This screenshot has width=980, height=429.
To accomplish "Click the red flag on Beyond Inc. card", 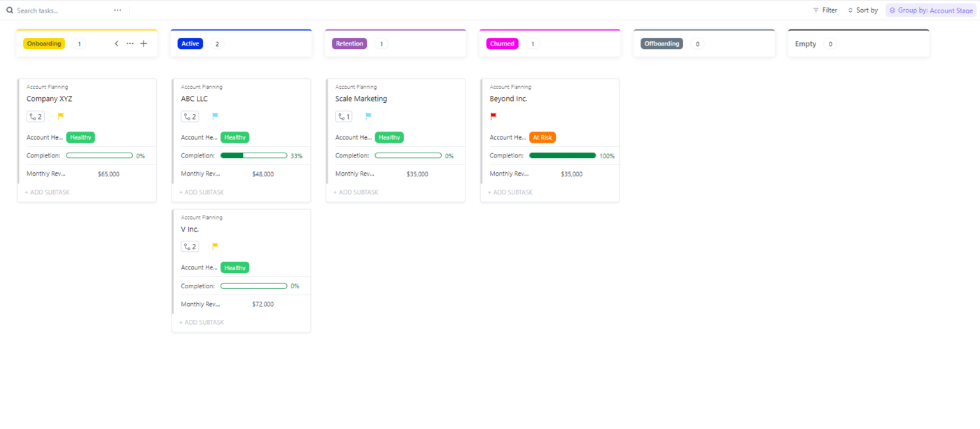I will pos(493,116).
